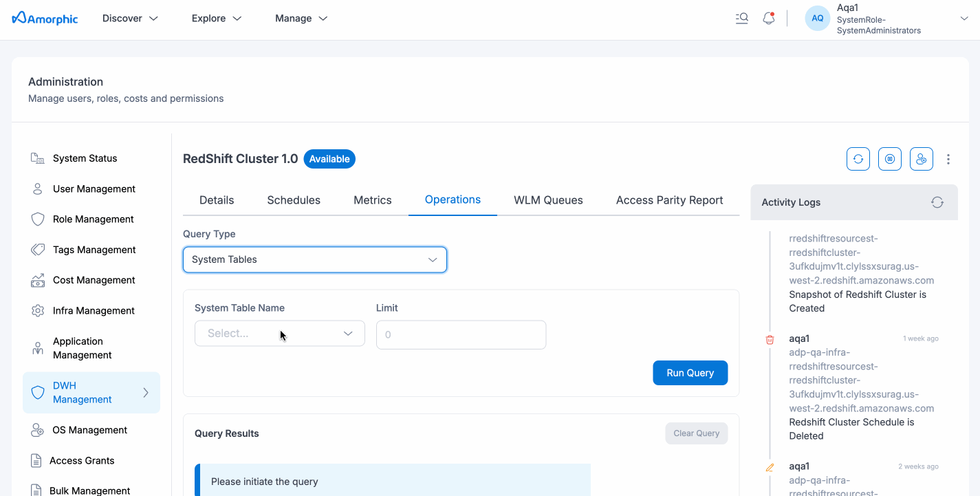Click the System Status sidebar icon
This screenshot has width=980, height=496.
[38, 158]
